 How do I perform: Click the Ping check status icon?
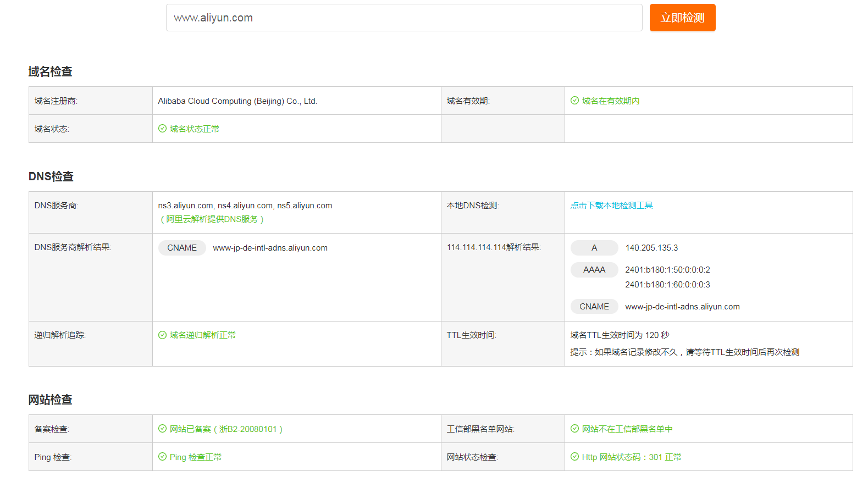coord(162,457)
